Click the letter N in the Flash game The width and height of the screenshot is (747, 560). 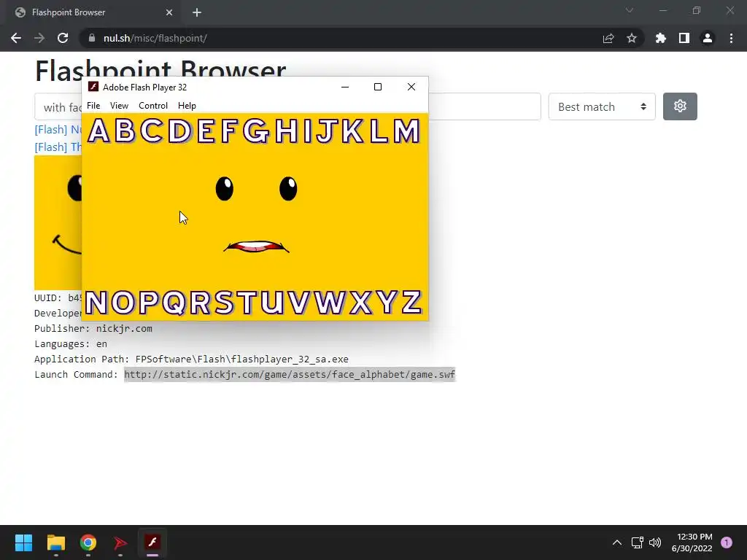[x=96, y=303]
